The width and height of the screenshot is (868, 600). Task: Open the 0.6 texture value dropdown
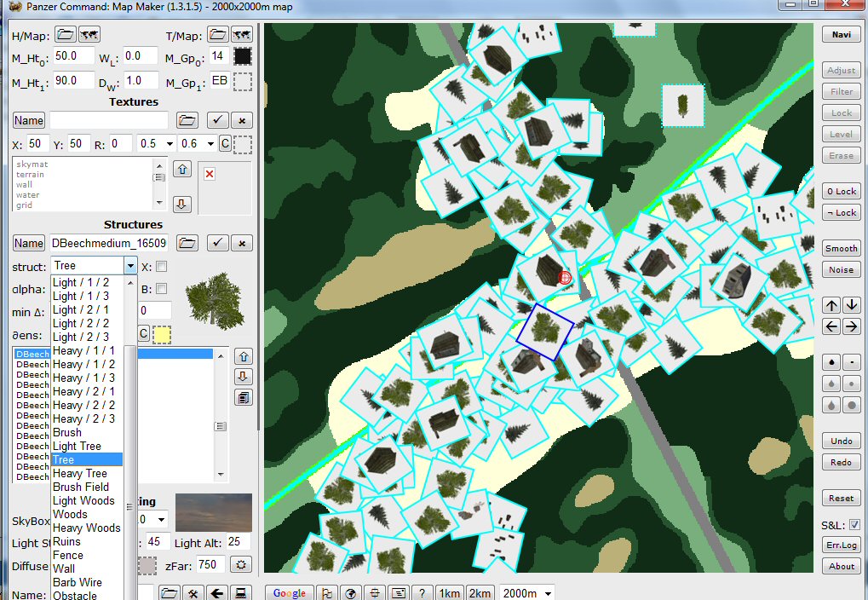tap(211, 144)
